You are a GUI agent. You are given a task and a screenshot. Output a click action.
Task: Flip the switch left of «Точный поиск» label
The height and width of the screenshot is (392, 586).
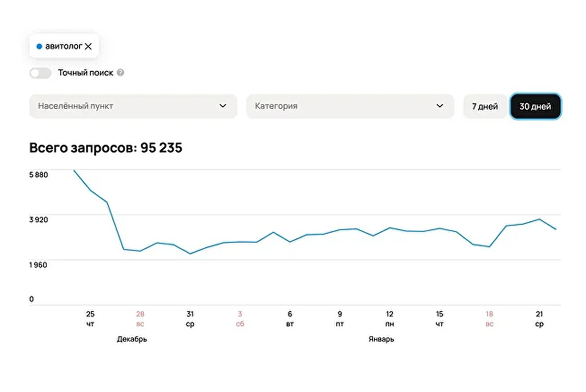(x=40, y=72)
